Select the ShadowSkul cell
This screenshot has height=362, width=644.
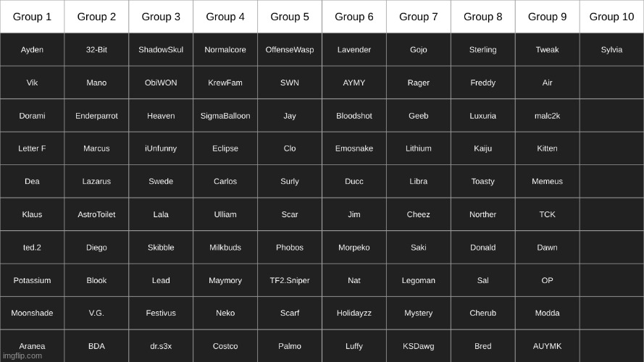click(161, 50)
